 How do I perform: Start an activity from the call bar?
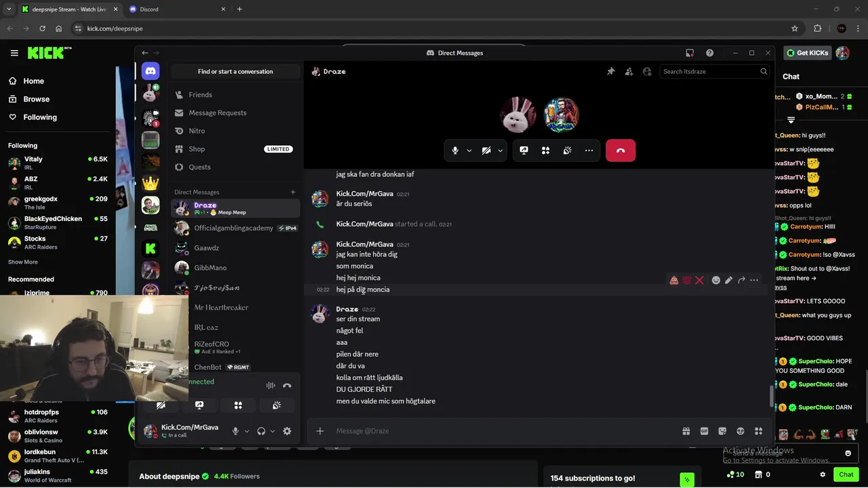(545, 150)
